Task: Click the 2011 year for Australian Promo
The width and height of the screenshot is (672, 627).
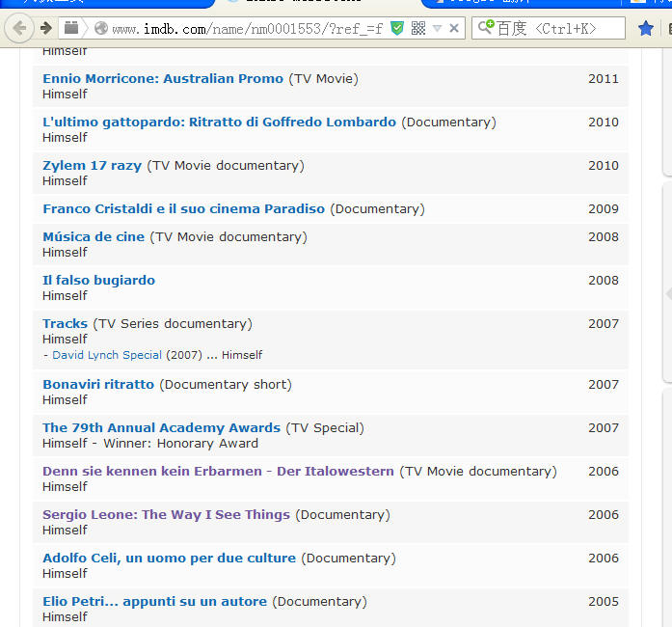Action: (x=604, y=79)
